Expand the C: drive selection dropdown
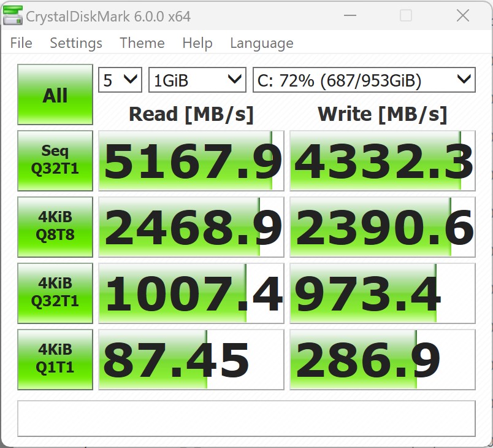The width and height of the screenshot is (493, 448). (x=364, y=80)
